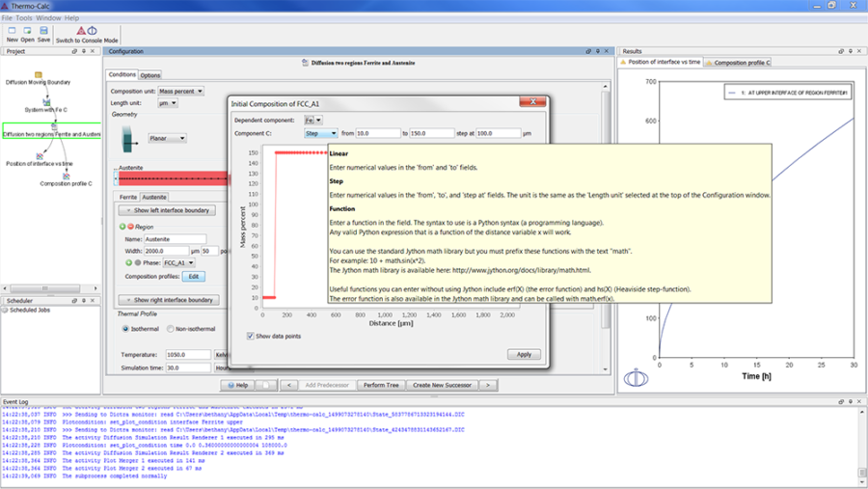Open the Composition unit dropdown

(x=181, y=91)
